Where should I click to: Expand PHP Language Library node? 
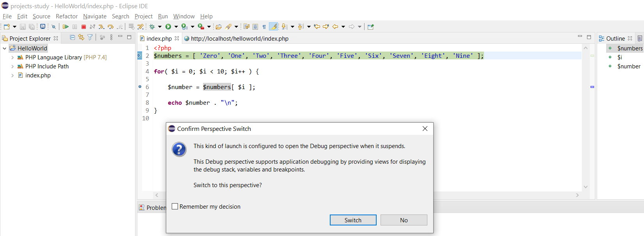[12, 57]
